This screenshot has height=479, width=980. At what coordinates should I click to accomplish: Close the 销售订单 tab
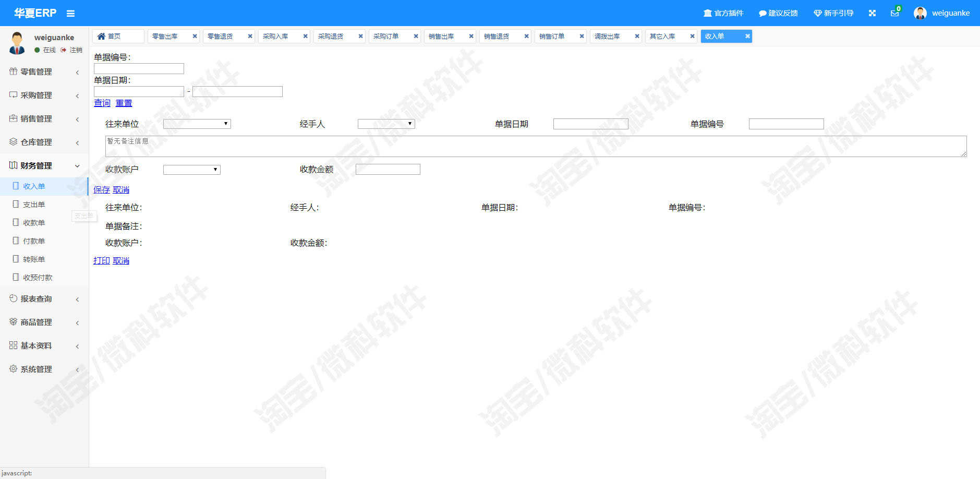pos(582,36)
